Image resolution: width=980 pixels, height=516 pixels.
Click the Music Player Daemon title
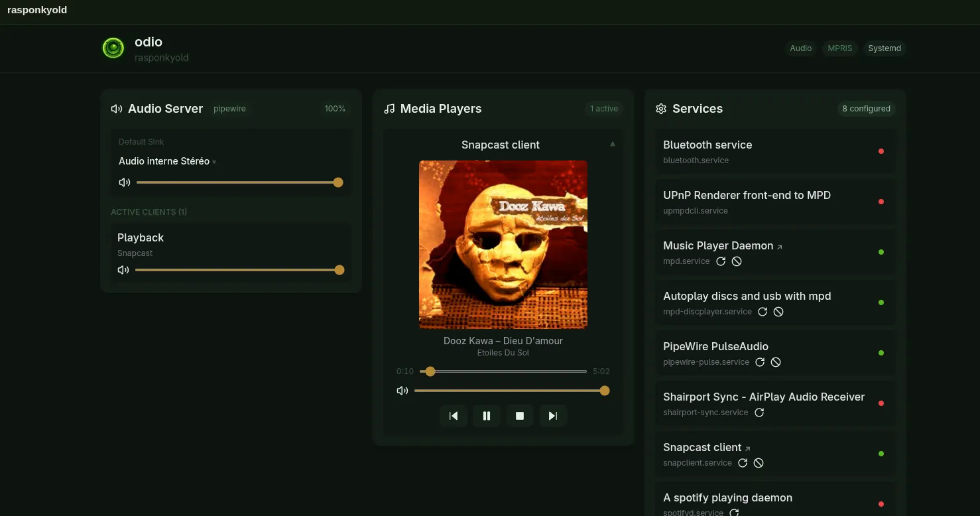[718, 245]
